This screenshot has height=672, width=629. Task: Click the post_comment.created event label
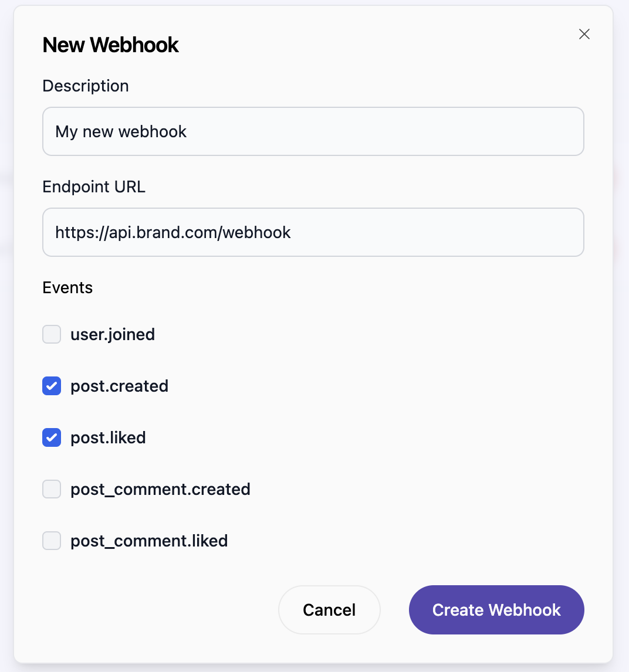pyautogui.click(x=160, y=489)
